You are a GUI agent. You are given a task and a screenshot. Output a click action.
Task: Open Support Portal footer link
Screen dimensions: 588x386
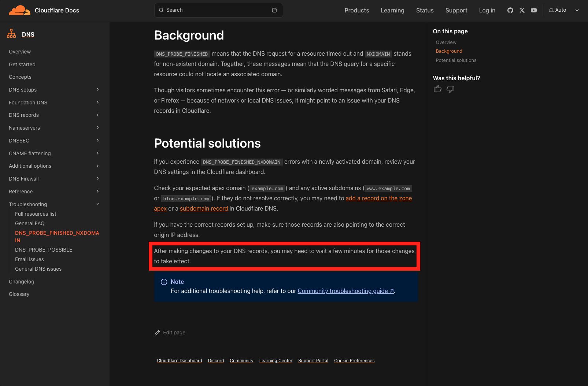click(x=313, y=361)
